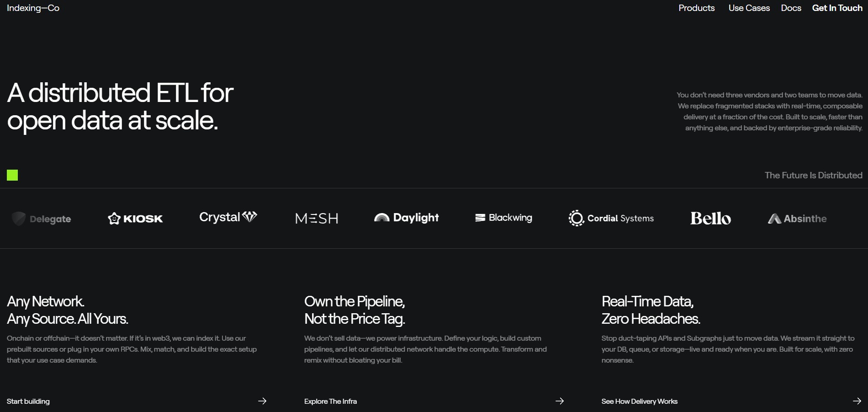This screenshot has height=412, width=868.
Task: Click the Indexing—Co site logo
Action: [x=33, y=8]
